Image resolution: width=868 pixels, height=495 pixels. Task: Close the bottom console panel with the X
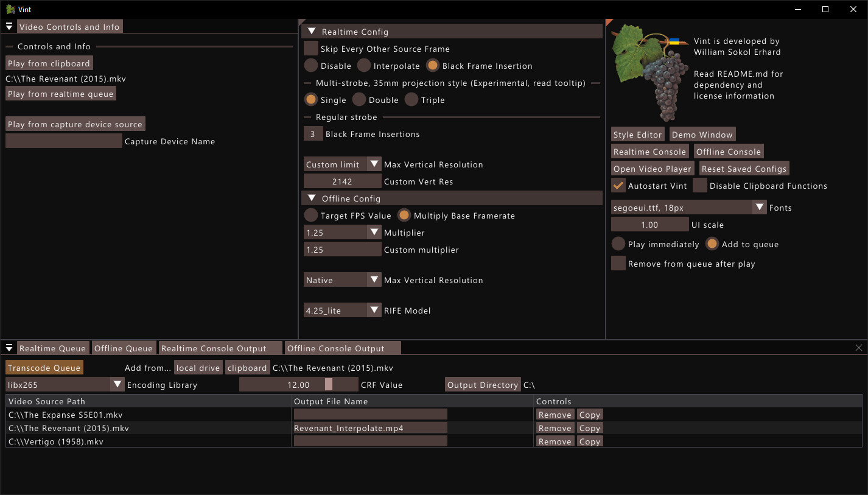(x=859, y=347)
